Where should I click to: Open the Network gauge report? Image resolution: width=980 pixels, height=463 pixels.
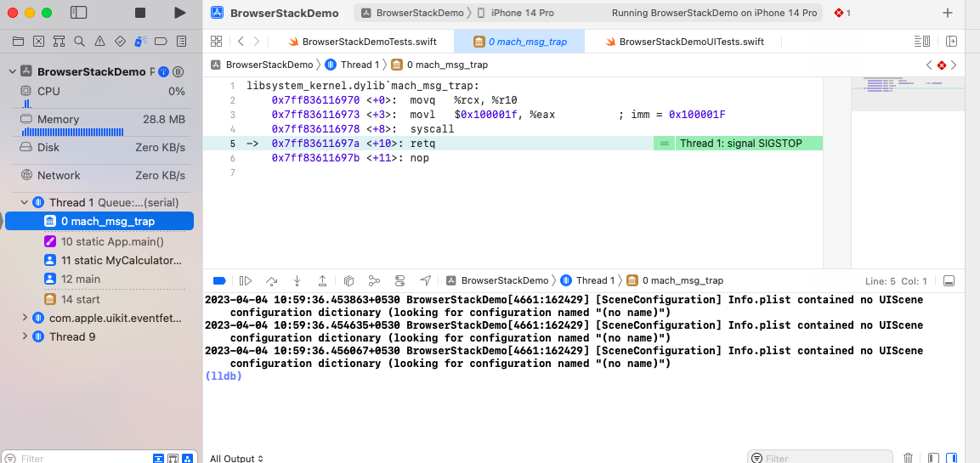point(103,175)
